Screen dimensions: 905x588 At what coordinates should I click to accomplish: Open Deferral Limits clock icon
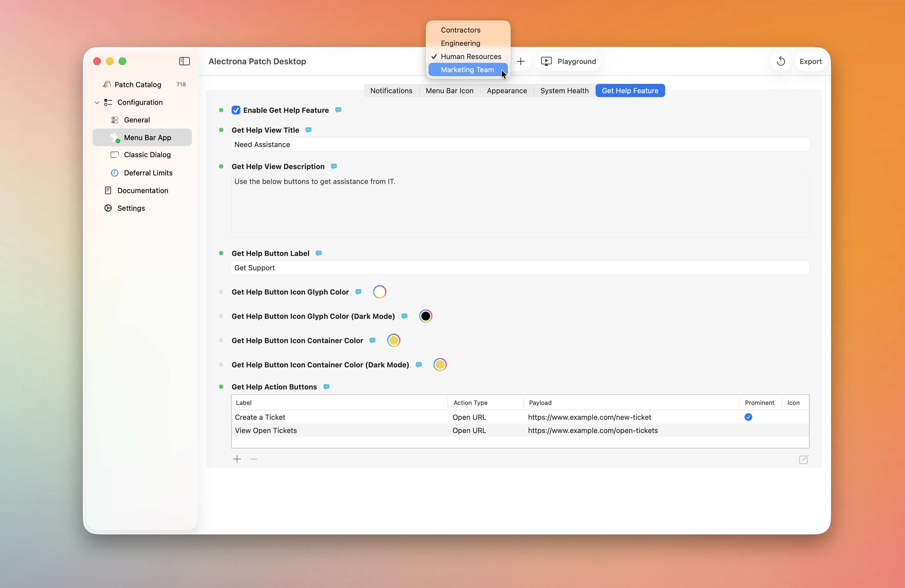(114, 173)
